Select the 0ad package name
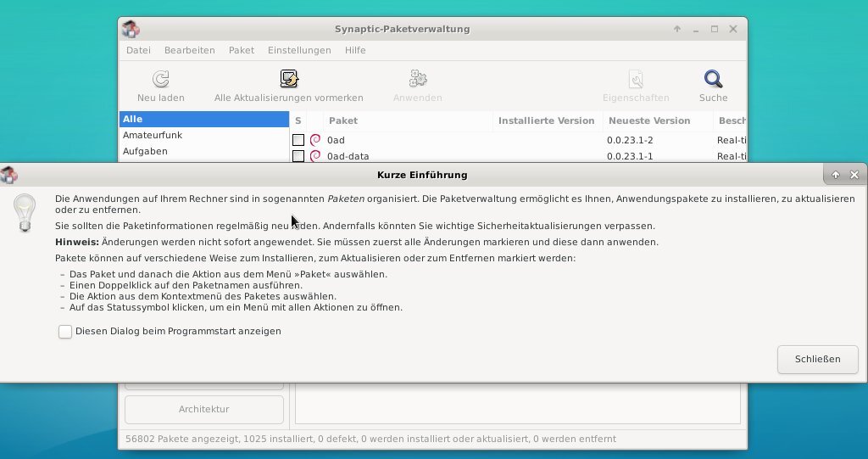The height and width of the screenshot is (459, 868). coord(336,140)
